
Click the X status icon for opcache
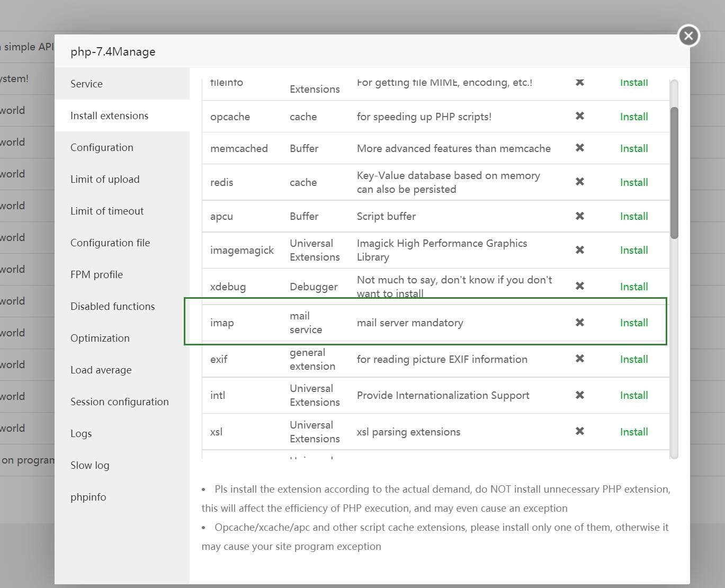coord(580,116)
